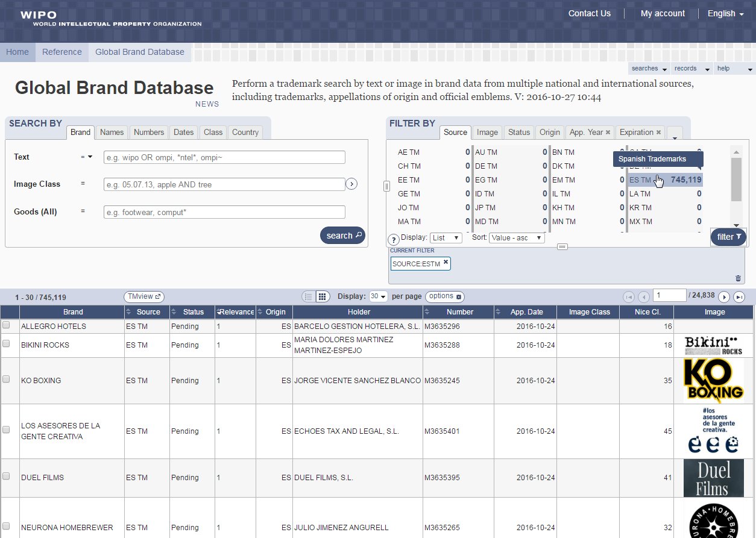Jump to last results page
The width and height of the screenshot is (756, 538).
click(x=739, y=297)
